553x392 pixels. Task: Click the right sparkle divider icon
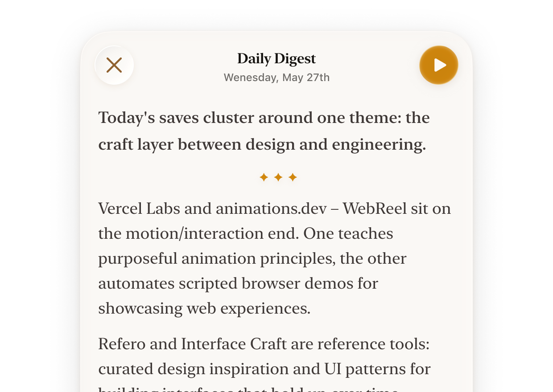[x=293, y=178]
